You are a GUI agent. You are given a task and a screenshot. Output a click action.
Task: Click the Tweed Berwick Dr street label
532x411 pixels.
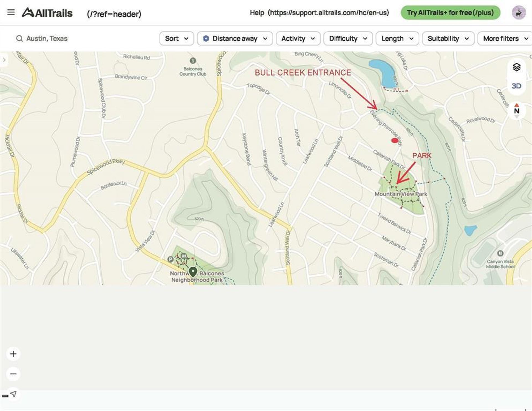[395, 223]
